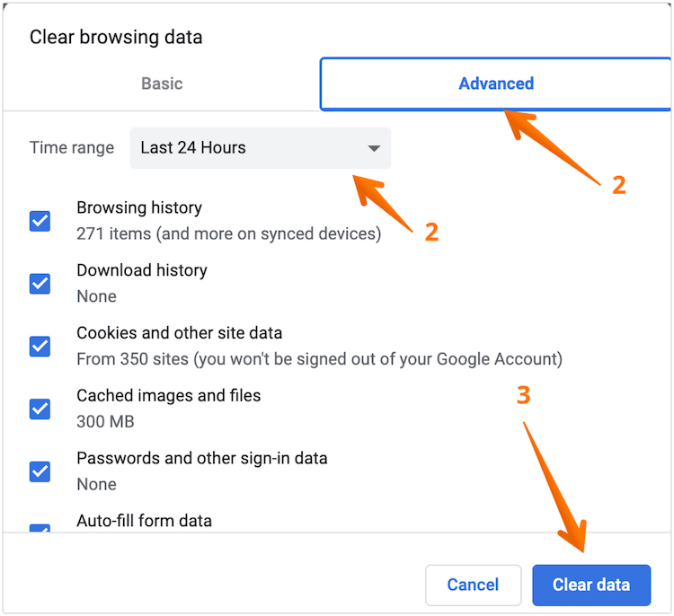
Task: Click the time range dropdown arrow triangle
Action: 374,148
